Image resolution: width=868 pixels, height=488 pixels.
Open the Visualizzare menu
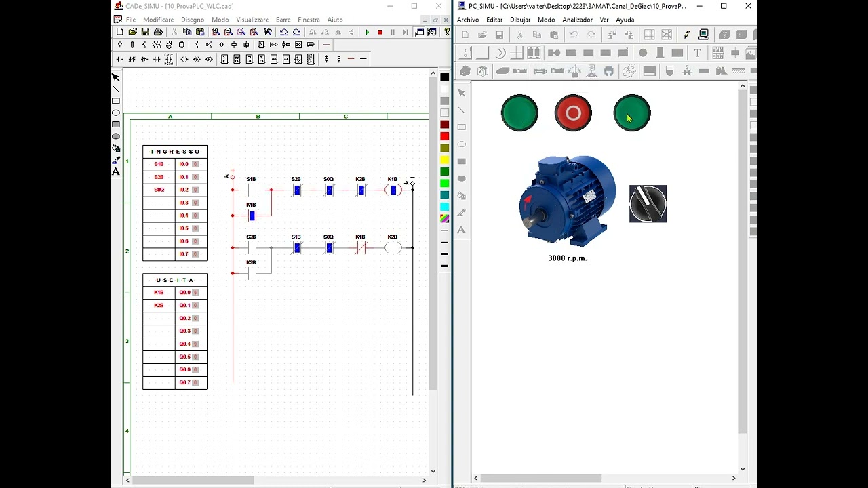(252, 20)
